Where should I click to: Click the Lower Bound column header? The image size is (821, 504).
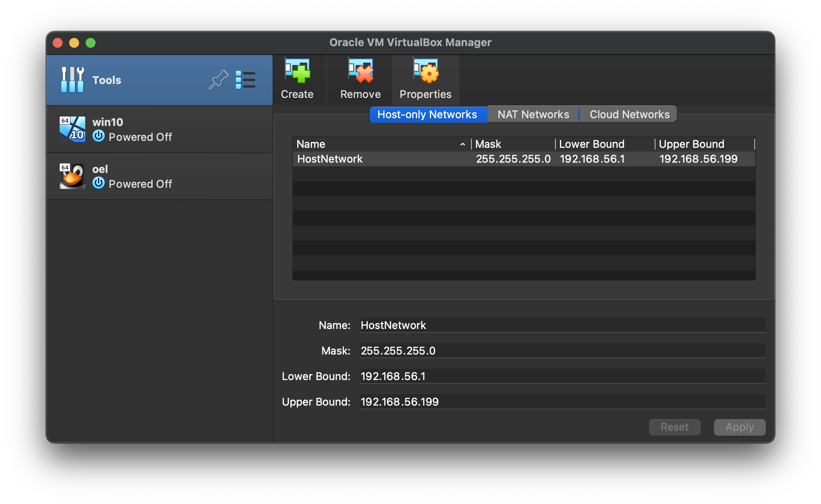pos(605,144)
